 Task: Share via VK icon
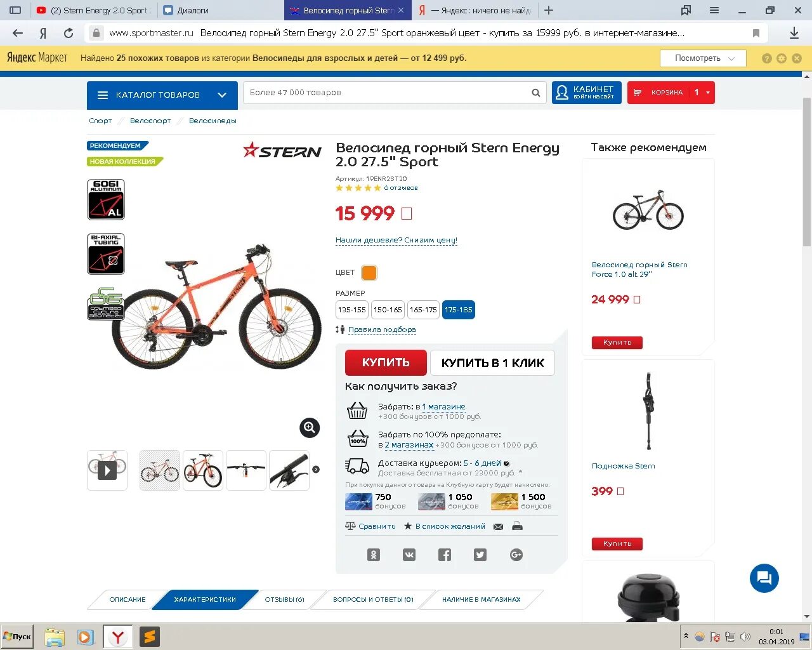tap(409, 555)
